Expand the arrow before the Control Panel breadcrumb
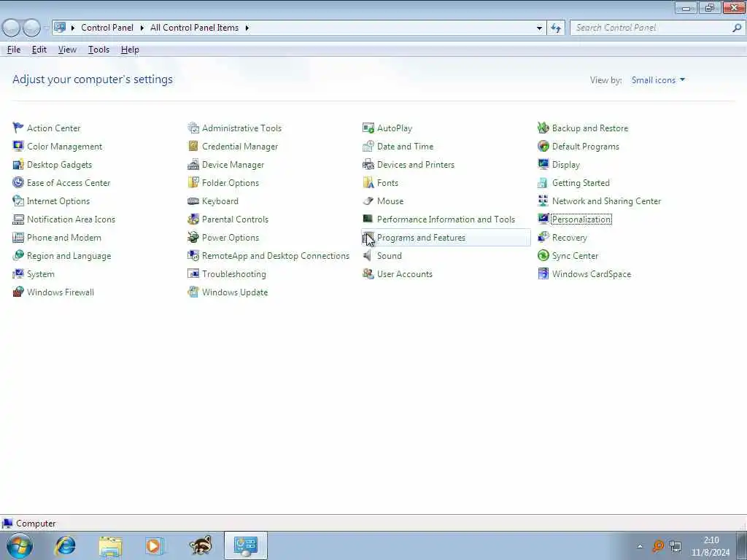The height and width of the screenshot is (560, 747). [73, 28]
